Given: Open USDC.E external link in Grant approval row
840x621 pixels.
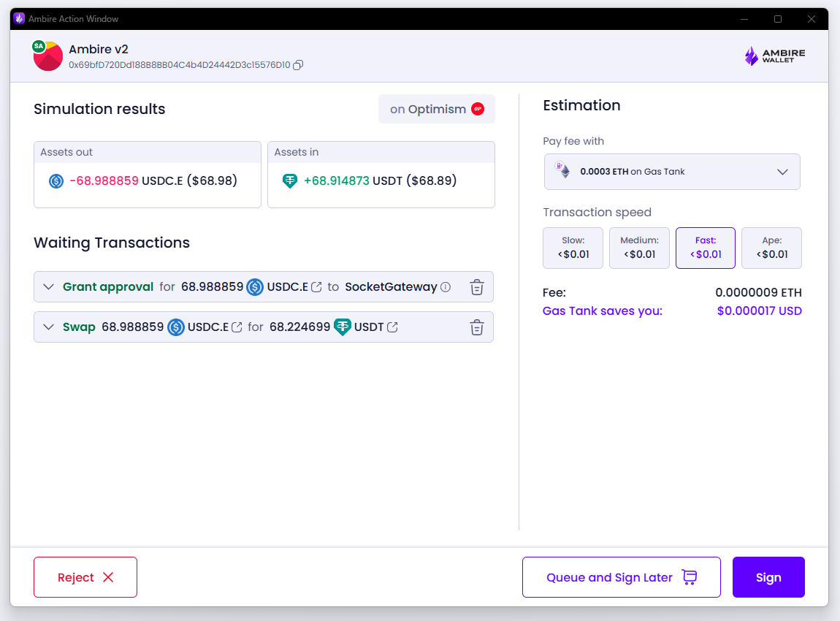Looking at the screenshot, I should point(316,287).
